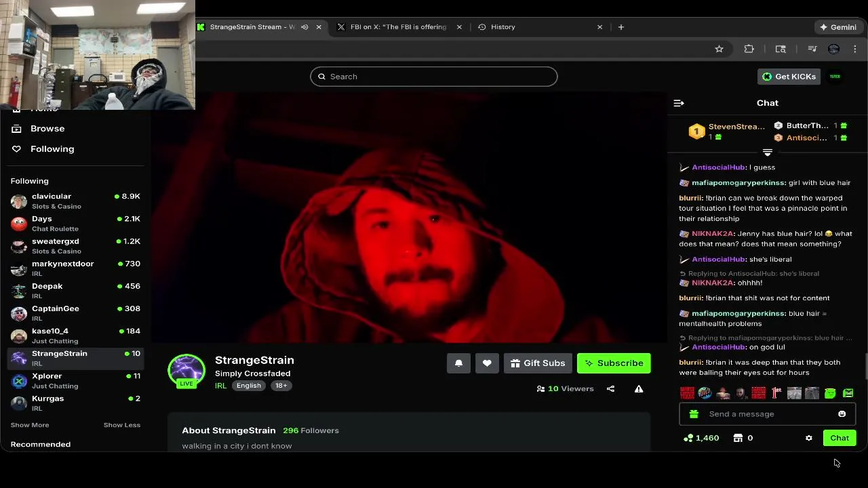The width and height of the screenshot is (868, 488).
Task: Open chat settings gear
Action: [809, 438]
